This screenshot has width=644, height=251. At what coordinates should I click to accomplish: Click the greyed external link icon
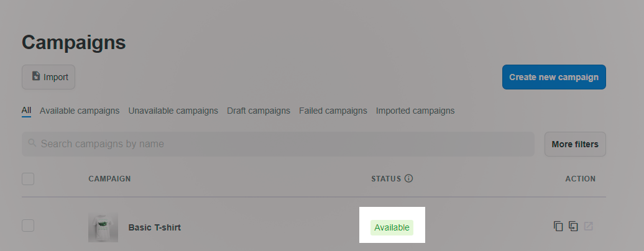click(x=589, y=226)
